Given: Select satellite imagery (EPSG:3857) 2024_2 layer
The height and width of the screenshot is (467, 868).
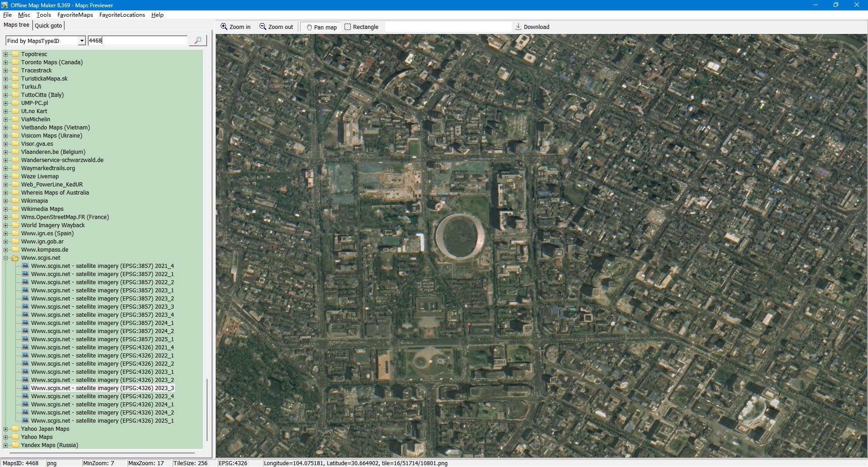Looking at the screenshot, I should 102,331.
